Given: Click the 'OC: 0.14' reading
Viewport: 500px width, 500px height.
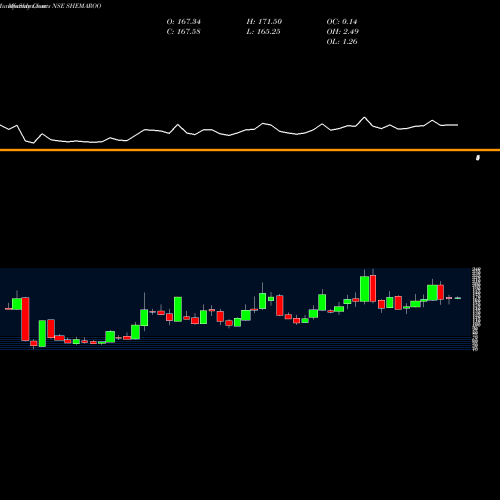Looking at the screenshot, I should 342,22.
